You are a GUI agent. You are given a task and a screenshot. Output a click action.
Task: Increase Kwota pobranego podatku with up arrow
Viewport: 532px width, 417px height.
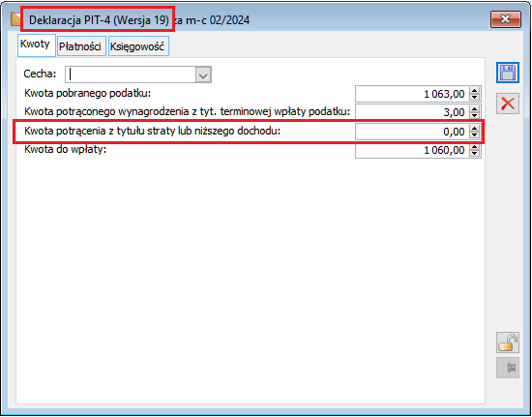pyautogui.click(x=474, y=90)
